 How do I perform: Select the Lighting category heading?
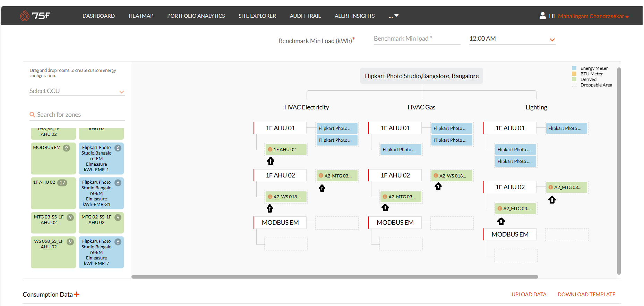(x=536, y=107)
